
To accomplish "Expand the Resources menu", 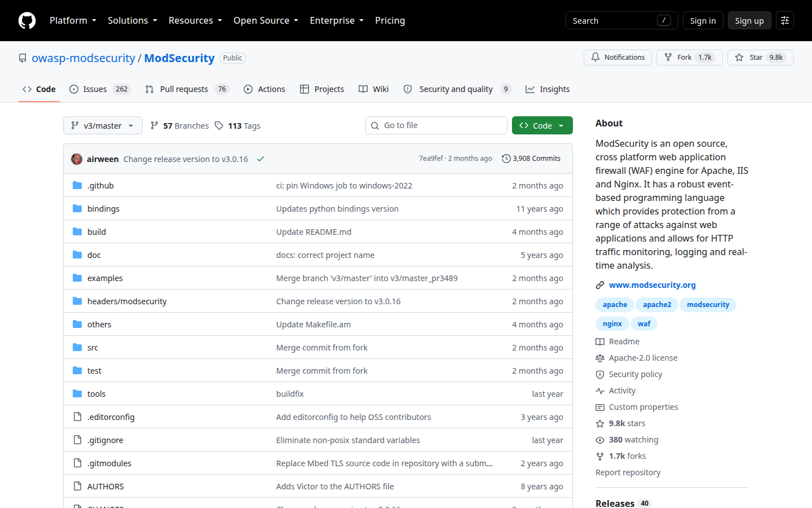I will coord(195,20).
